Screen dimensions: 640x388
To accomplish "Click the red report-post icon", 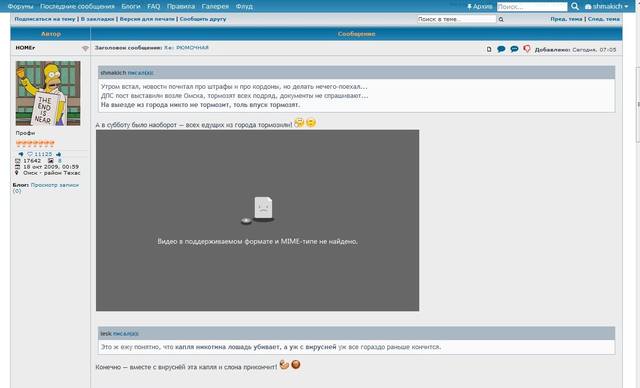I will click(527, 49).
